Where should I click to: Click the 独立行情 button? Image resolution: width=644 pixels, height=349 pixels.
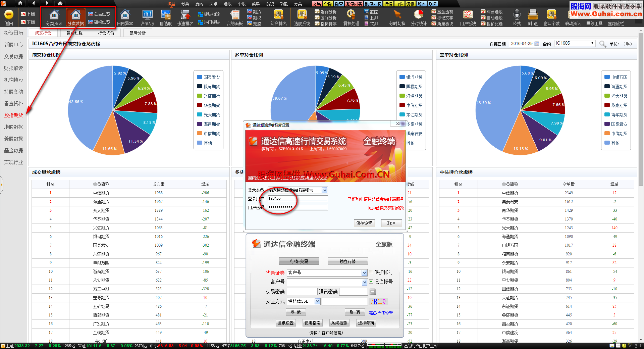(347, 261)
